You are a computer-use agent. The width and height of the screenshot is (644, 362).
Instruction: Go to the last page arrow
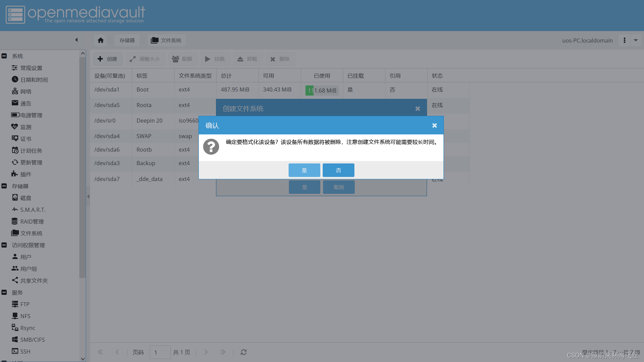[x=223, y=352]
